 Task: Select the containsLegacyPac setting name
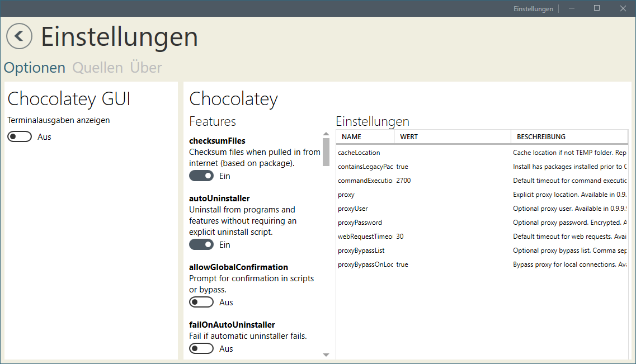click(365, 167)
